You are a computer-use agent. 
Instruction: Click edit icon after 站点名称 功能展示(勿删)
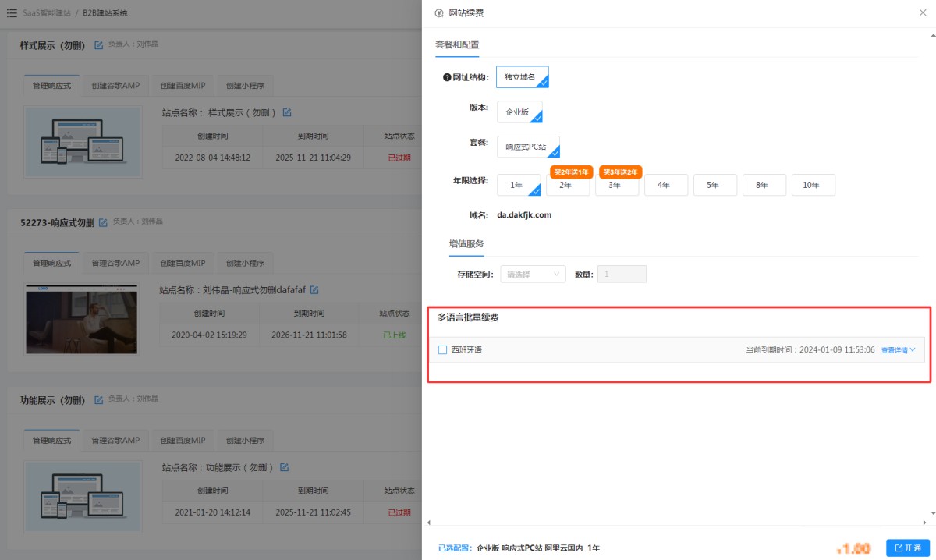click(285, 467)
